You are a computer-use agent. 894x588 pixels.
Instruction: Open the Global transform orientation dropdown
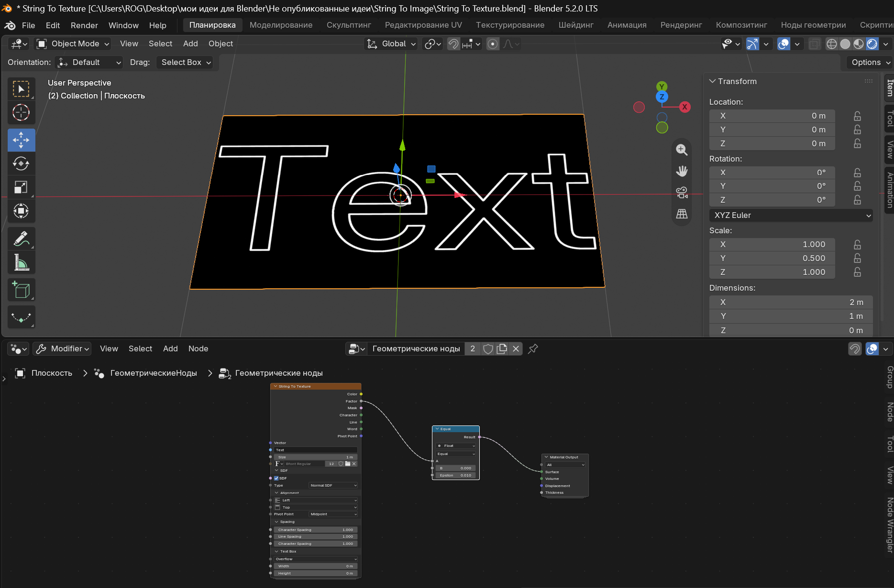point(391,44)
